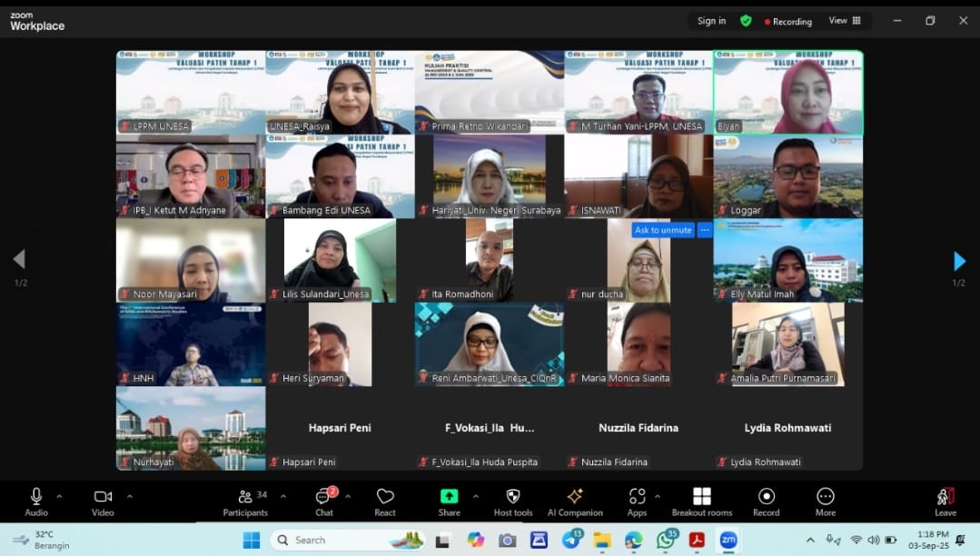Toggle meeting recording with Record button
The height and width of the screenshot is (556, 980).
coord(766,501)
